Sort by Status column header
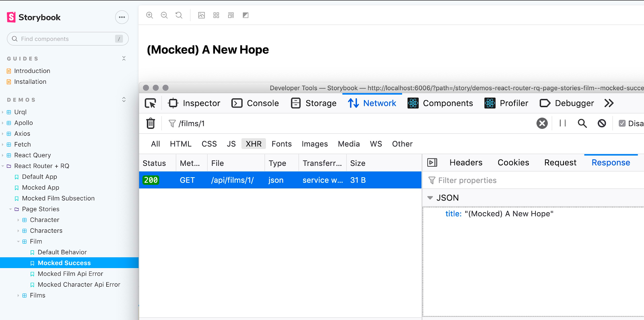This screenshot has width=644, height=320. point(157,163)
